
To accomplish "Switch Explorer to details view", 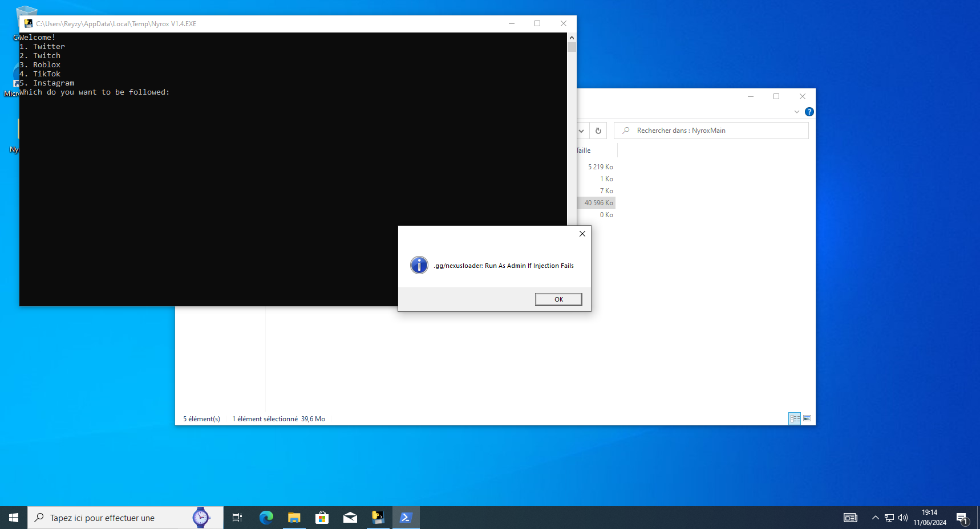I will pos(795,418).
